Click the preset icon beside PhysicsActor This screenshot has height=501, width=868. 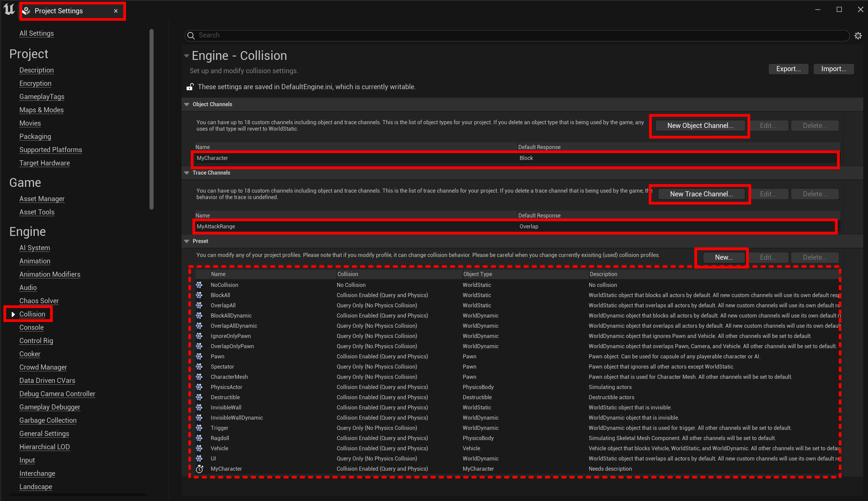point(199,387)
